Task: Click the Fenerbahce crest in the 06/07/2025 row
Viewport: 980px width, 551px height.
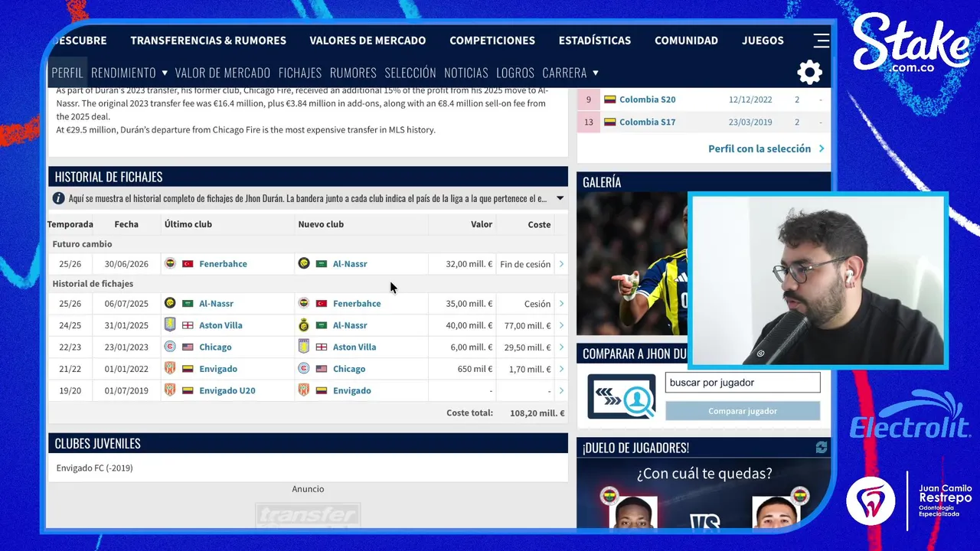Action: [304, 303]
